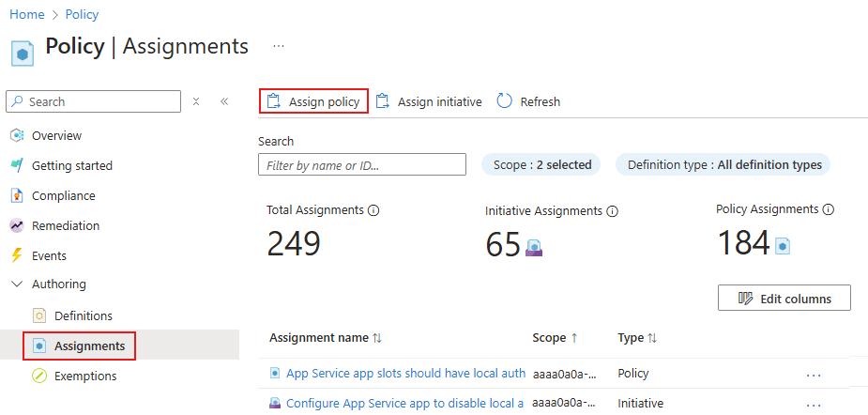Click the Assign initiative toolbar icon
Screen dimensions: 868x415
(x=383, y=101)
